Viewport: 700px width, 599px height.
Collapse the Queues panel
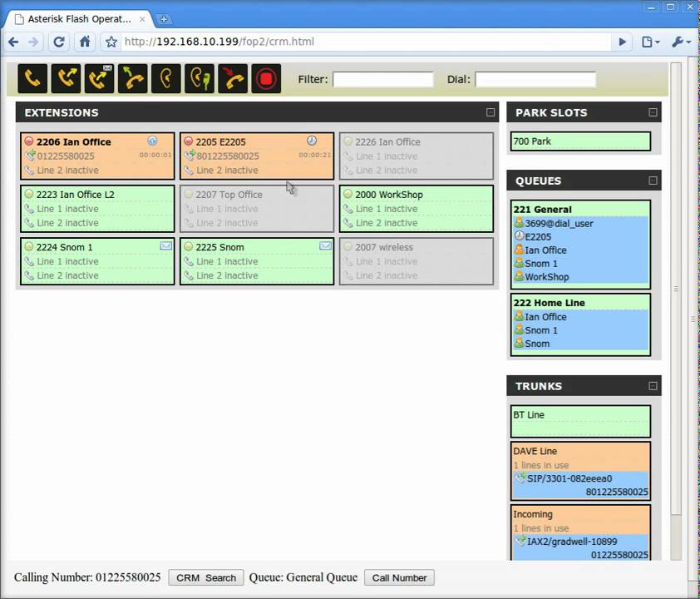[x=653, y=181]
